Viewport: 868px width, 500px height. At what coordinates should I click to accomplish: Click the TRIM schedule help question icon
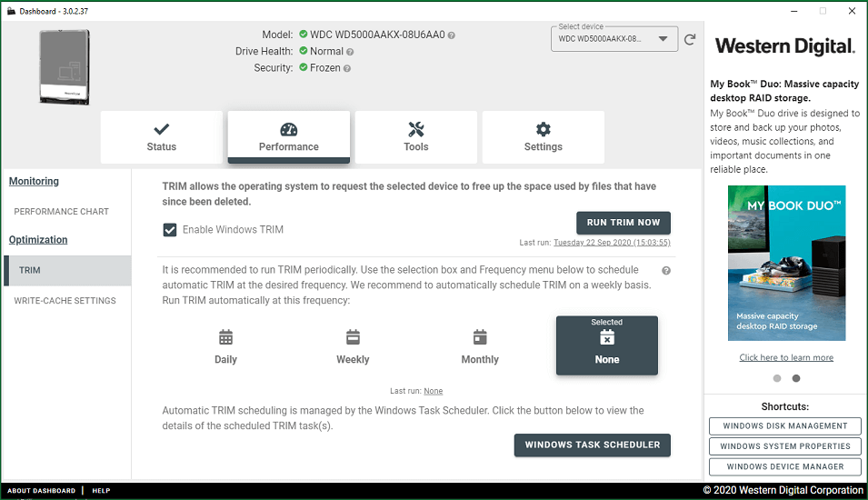(666, 271)
